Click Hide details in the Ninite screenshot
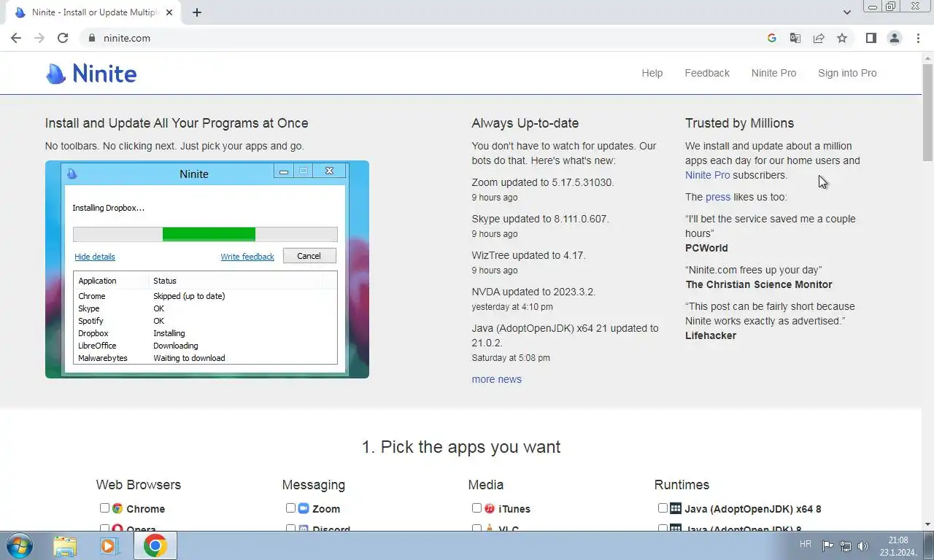934x560 pixels. 95,257
